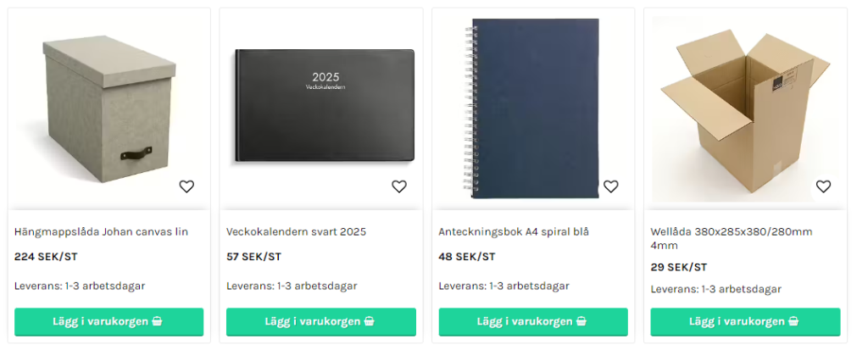Add Anteckningsbok A4 spiral blå to cart
The image size is (868, 350).
(533, 322)
